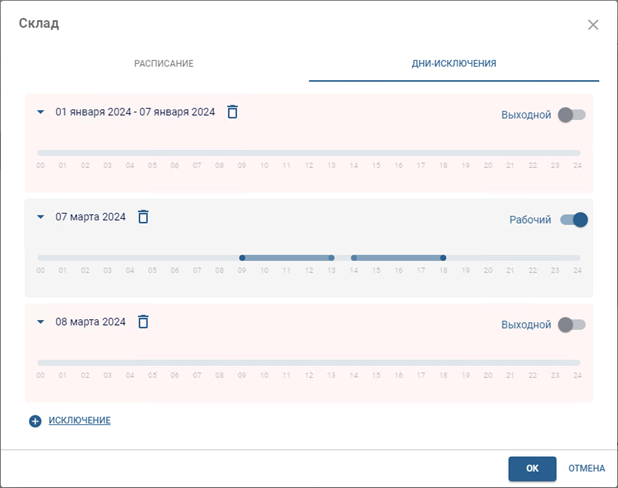Click the 18:00 handle on 07 марта timeline
618x488 pixels.
443,258
